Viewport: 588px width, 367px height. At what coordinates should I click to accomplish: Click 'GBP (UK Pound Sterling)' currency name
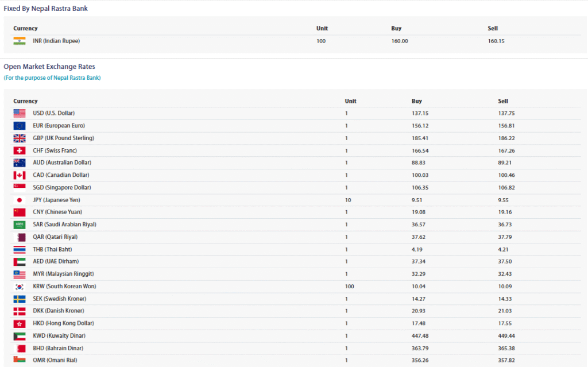tap(63, 138)
